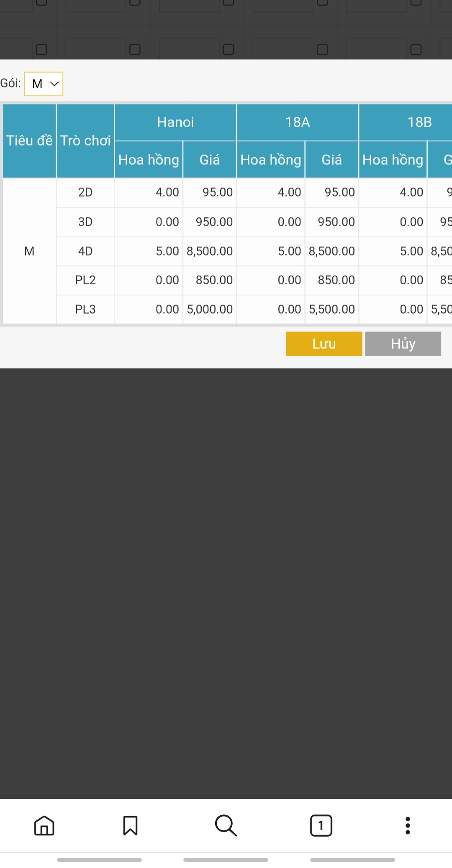Tick the middle fully visible dimmed checkbox
The image size is (452, 868).
point(229,50)
